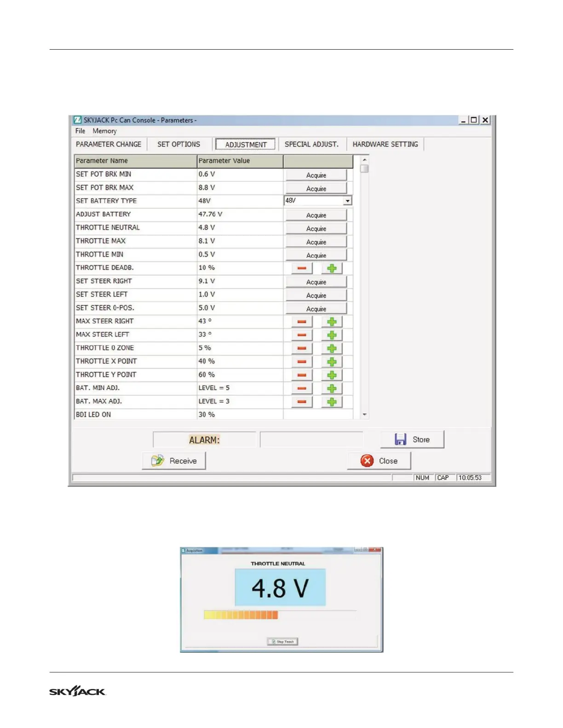The height and width of the screenshot is (728, 563).
Task: Click the Store button
Action: pyautogui.click(x=412, y=439)
